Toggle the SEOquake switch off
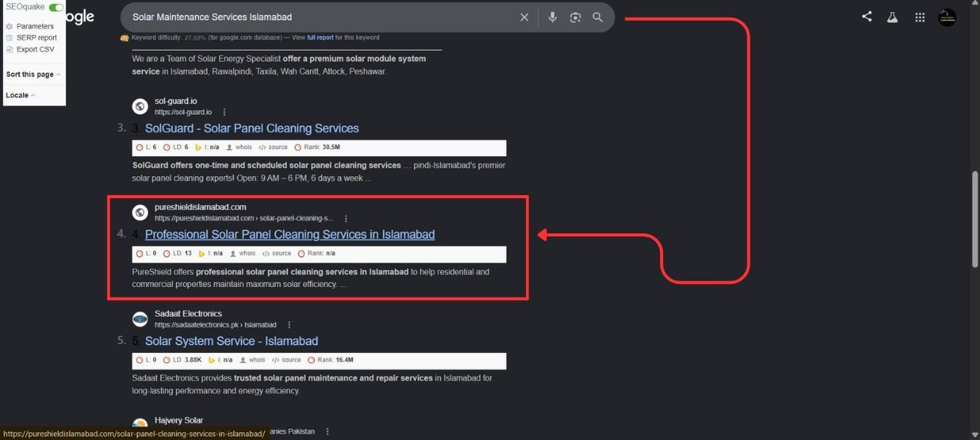The height and width of the screenshot is (440, 980). [x=56, y=7]
